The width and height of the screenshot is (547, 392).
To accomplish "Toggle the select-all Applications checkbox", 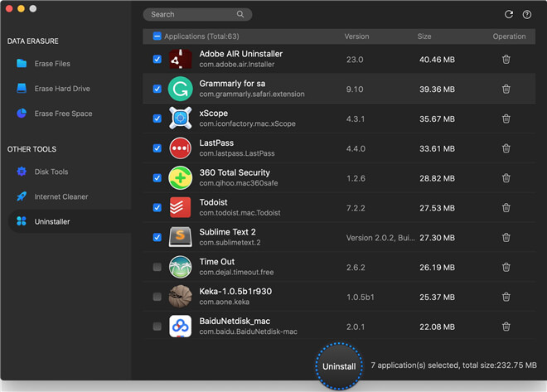I will pos(157,36).
